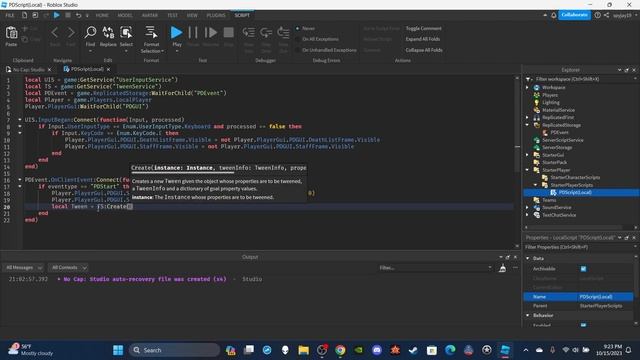Collapse the StarterPlayer tree node
Screen dimensions: 640x360
click(527, 170)
